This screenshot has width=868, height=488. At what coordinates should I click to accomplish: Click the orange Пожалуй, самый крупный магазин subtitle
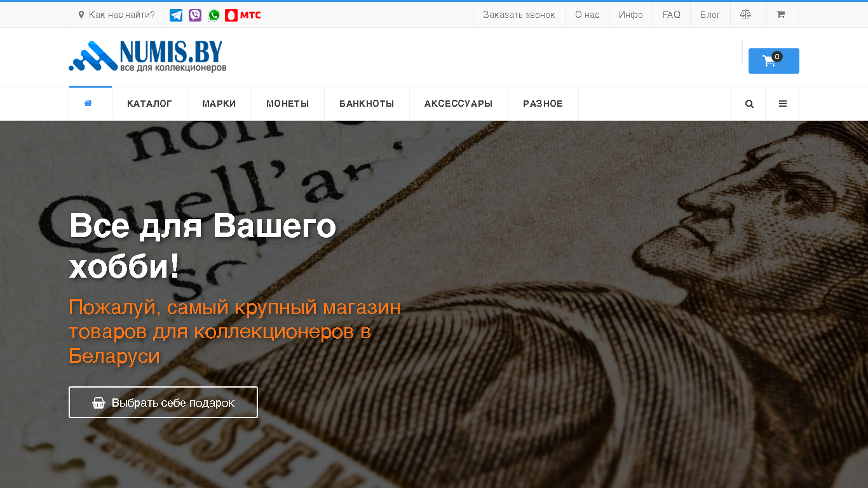(235, 332)
